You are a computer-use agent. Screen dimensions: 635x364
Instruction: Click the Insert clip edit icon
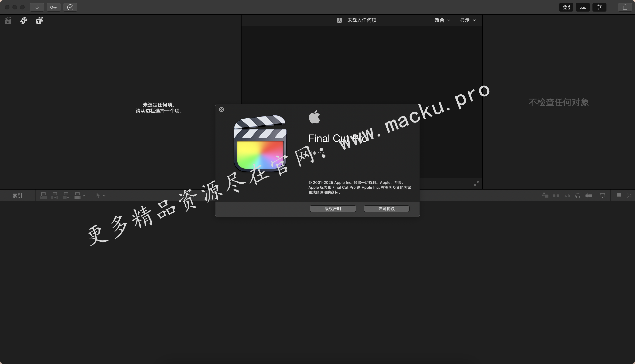[x=55, y=196]
